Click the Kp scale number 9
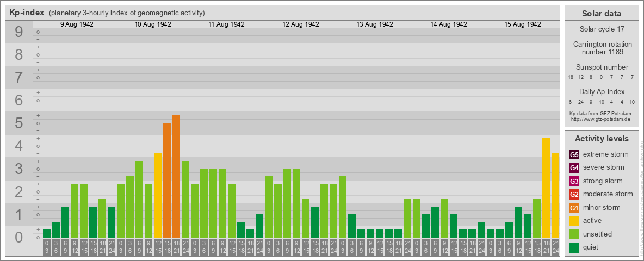The image size is (644, 261). (18, 32)
